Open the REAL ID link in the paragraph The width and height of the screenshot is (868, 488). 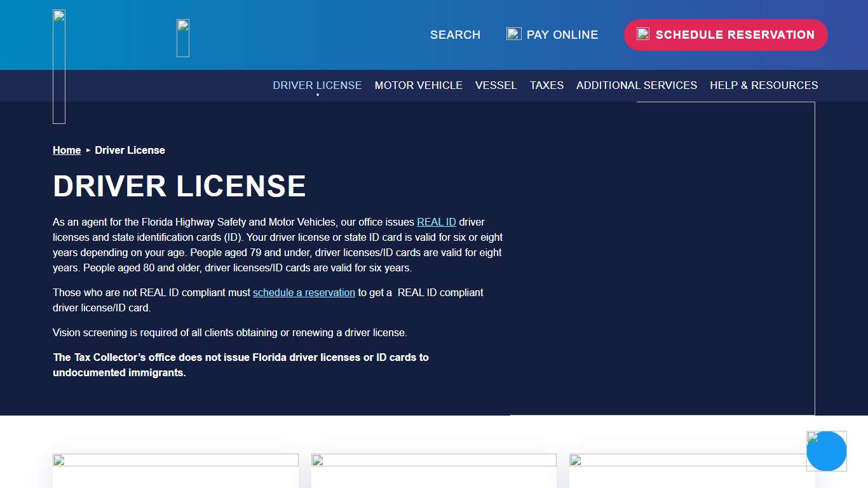pos(436,222)
